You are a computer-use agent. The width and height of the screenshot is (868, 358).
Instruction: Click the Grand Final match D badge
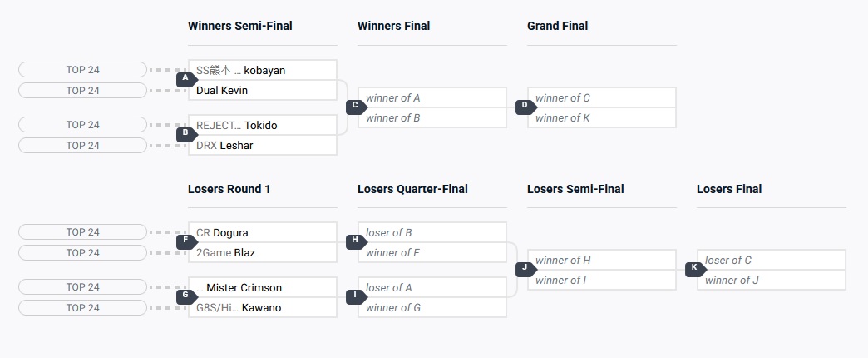[x=525, y=107]
